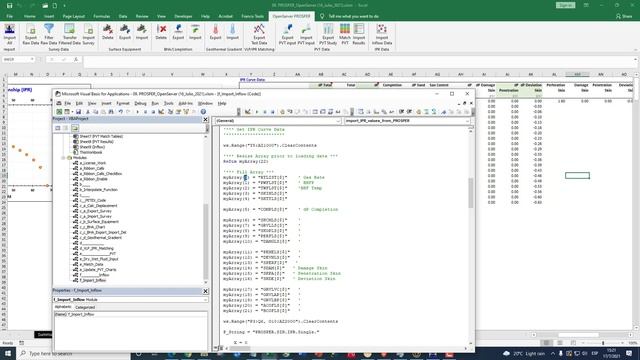Click Import PVT Input ribbon button
The image size is (640, 360).
click(306, 34)
